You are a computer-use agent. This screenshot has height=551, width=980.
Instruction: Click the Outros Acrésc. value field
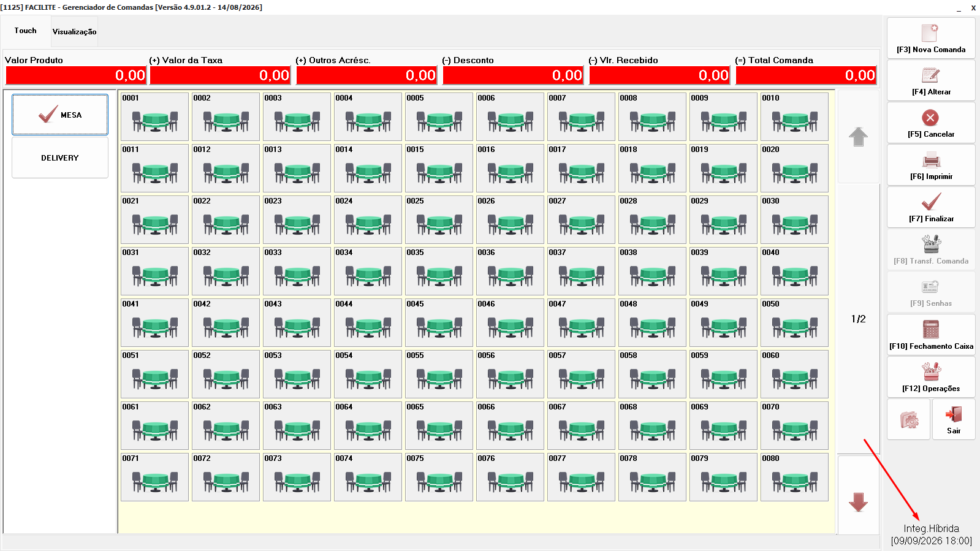[367, 75]
